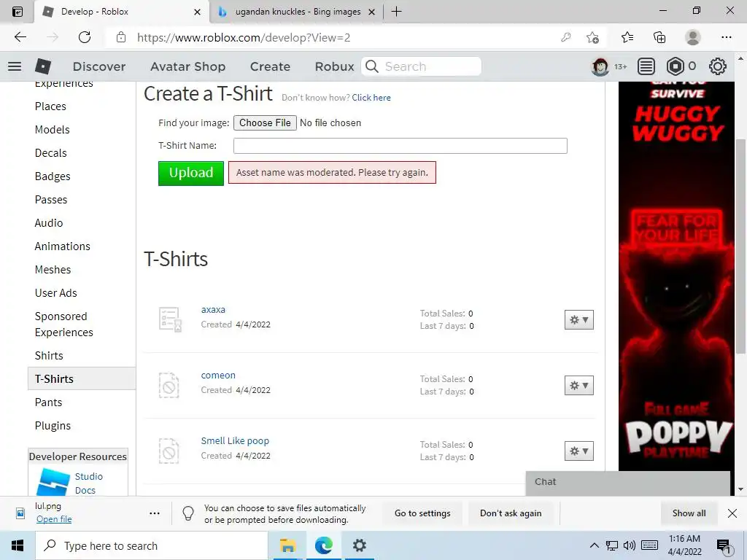View site info via padlock icon
This screenshot has width=747, height=560.
coord(122,37)
